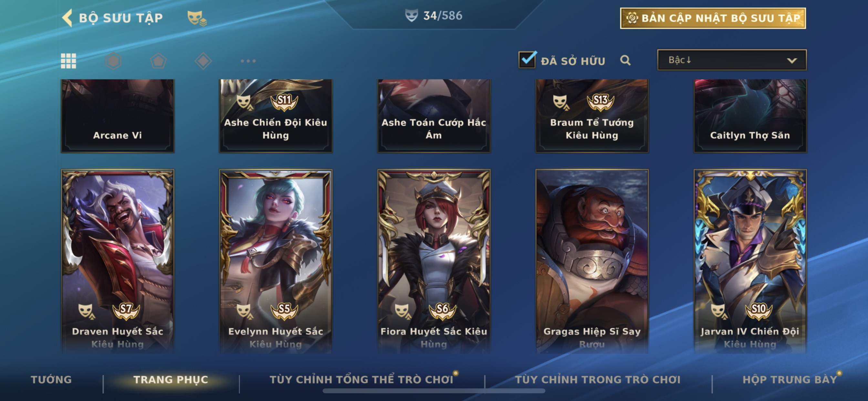Select the Evelynn Huyết Sắc Kiêu Hùng thumbnail
The image size is (868, 401).
pos(276,261)
